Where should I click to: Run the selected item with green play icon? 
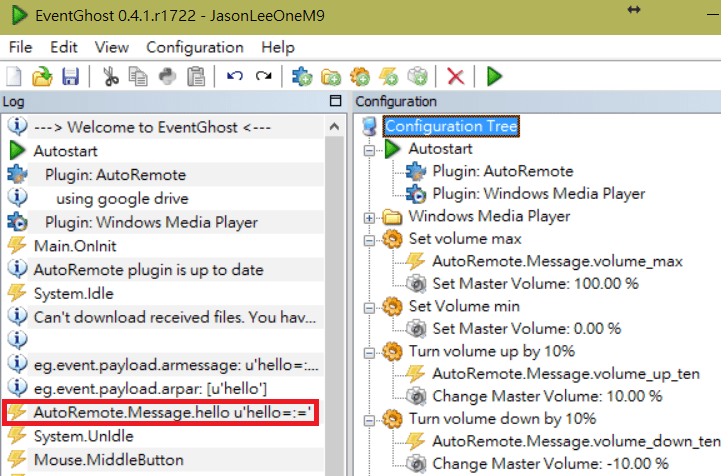[493, 76]
